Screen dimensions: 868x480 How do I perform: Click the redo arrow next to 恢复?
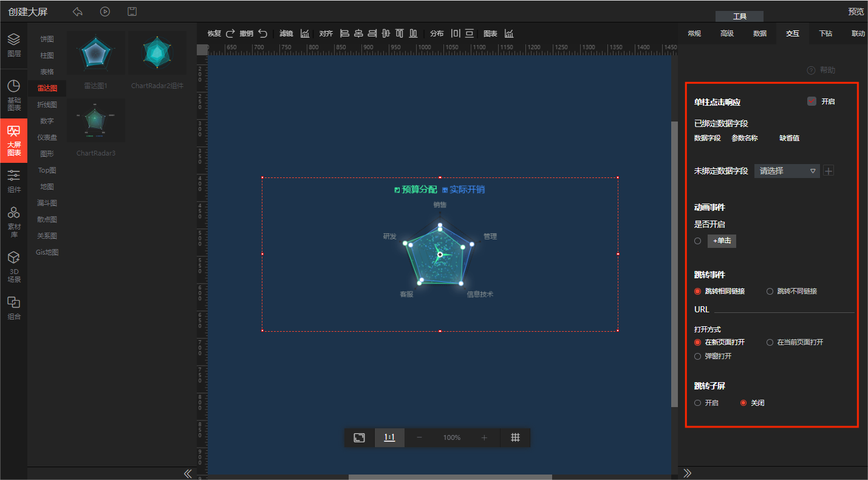(x=230, y=33)
